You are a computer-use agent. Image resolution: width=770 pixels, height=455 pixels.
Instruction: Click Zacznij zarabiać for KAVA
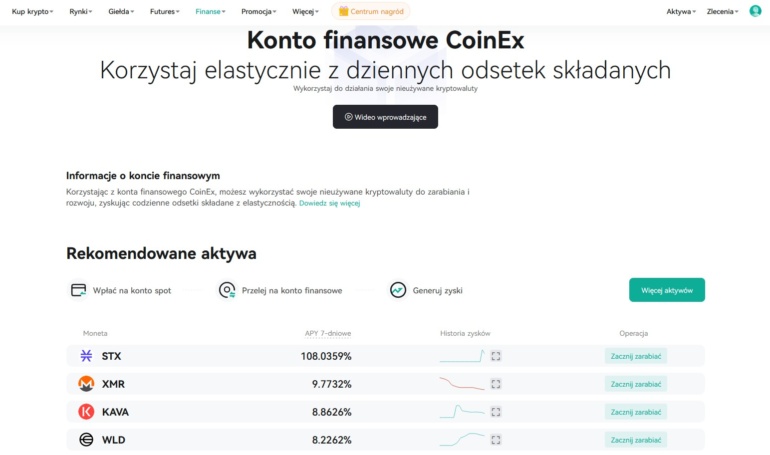pos(636,412)
